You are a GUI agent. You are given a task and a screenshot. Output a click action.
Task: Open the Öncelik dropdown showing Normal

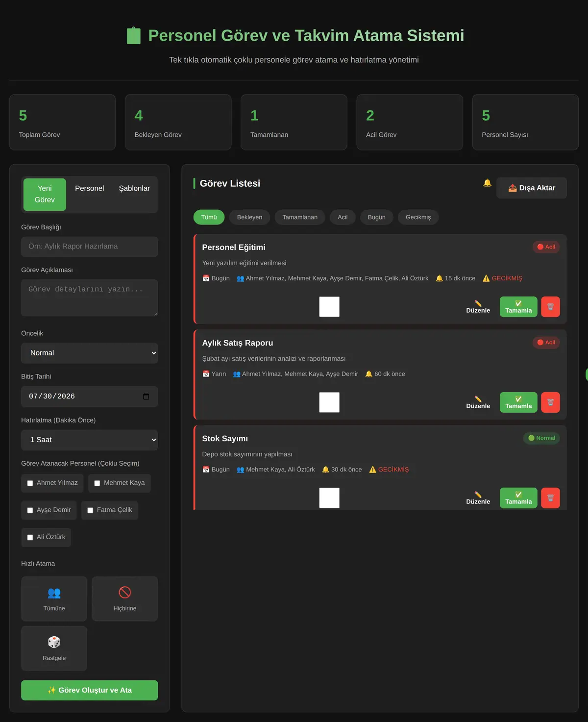pos(90,353)
